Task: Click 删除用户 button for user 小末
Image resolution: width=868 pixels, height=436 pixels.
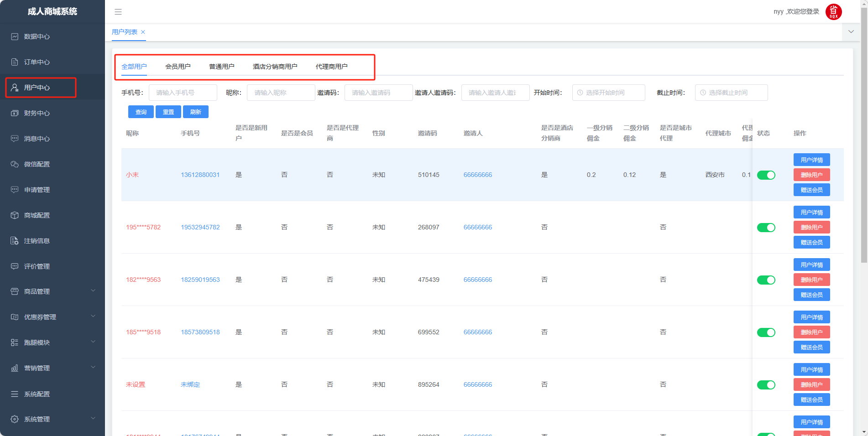Action: pos(811,175)
